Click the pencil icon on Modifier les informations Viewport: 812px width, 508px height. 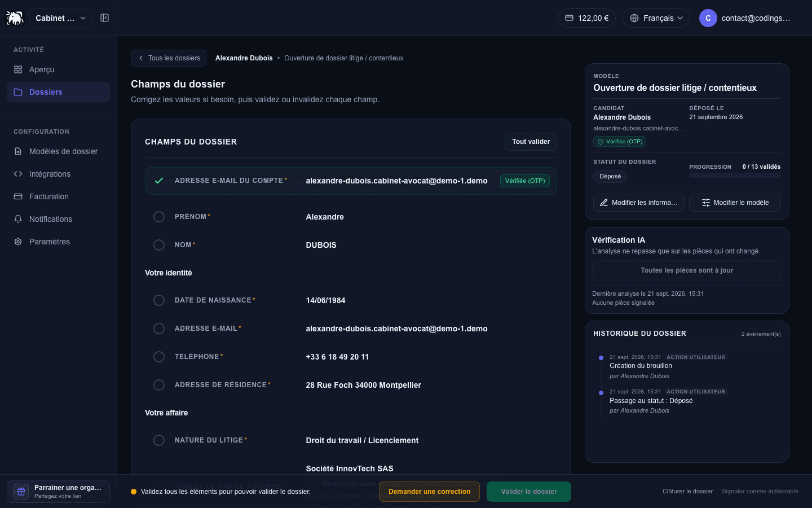click(604, 203)
